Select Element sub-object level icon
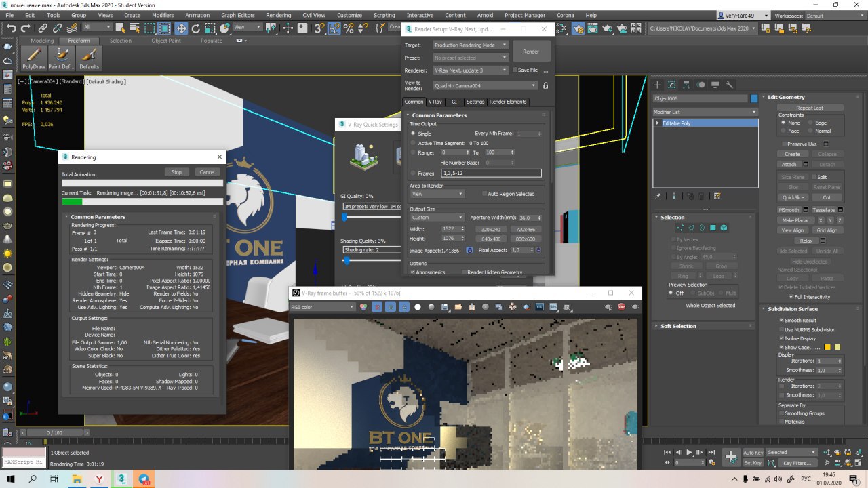This screenshot has height=488, width=868. point(724,228)
